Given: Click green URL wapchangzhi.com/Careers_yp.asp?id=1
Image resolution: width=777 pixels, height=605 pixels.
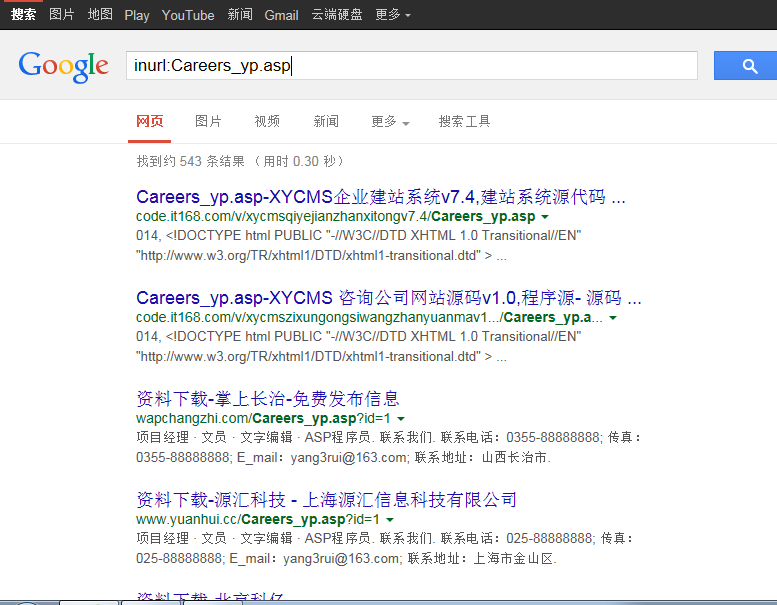Looking at the screenshot, I should (x=263, y=419).
